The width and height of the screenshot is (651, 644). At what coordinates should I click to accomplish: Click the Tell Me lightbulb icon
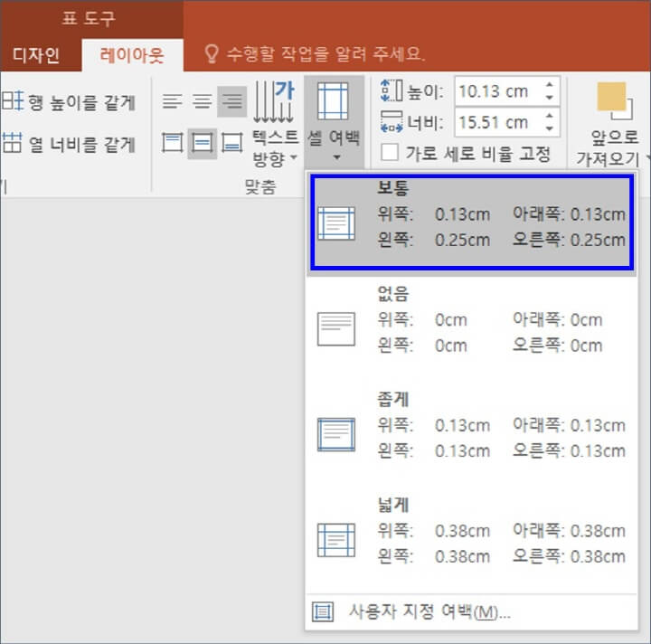pyautogui.click(x=212, y=54)
